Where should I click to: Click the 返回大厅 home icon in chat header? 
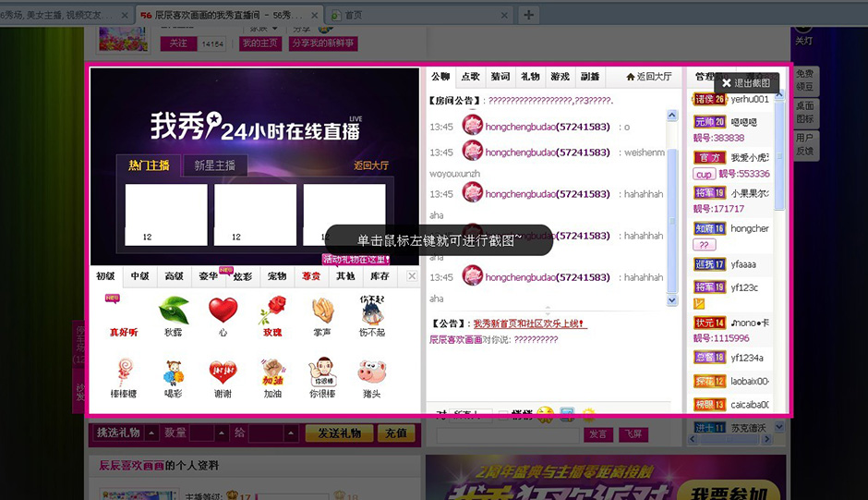point(630,77)
